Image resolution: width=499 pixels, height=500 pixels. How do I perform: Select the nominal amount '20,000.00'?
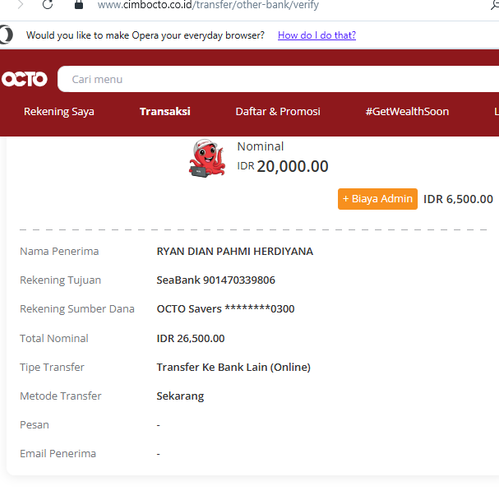point(292,166)
